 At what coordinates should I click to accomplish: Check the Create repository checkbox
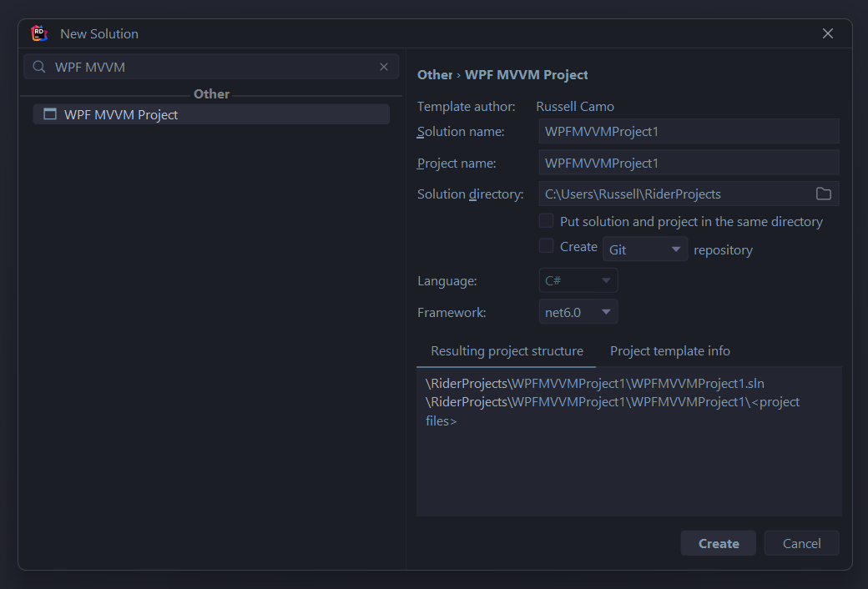(x=546, y=245)
